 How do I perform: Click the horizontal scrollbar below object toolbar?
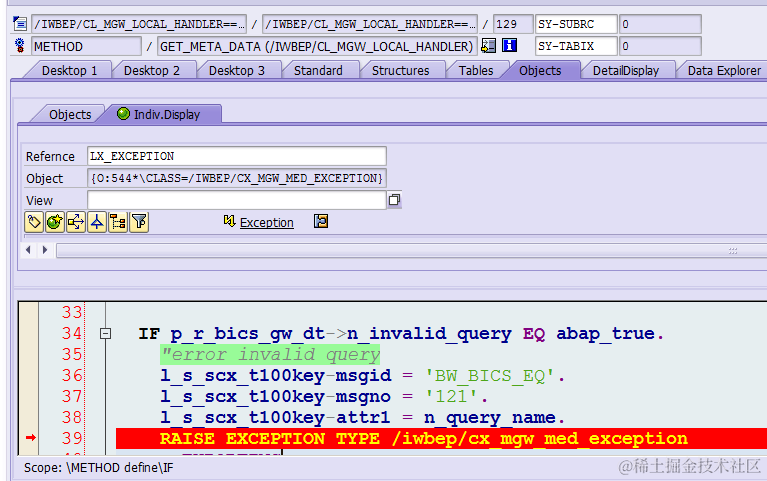pyautogui.click(x=411, y=251)
